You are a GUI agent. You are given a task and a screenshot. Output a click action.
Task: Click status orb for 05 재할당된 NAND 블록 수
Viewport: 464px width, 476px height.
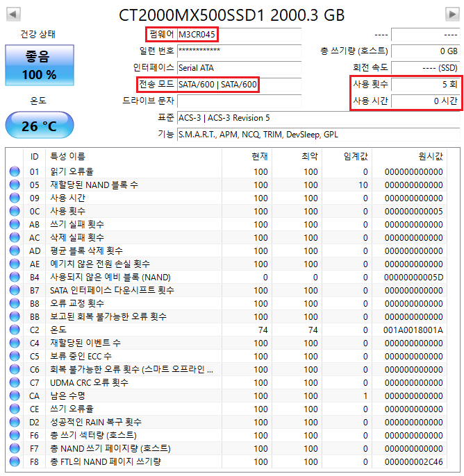pos(15,185)
